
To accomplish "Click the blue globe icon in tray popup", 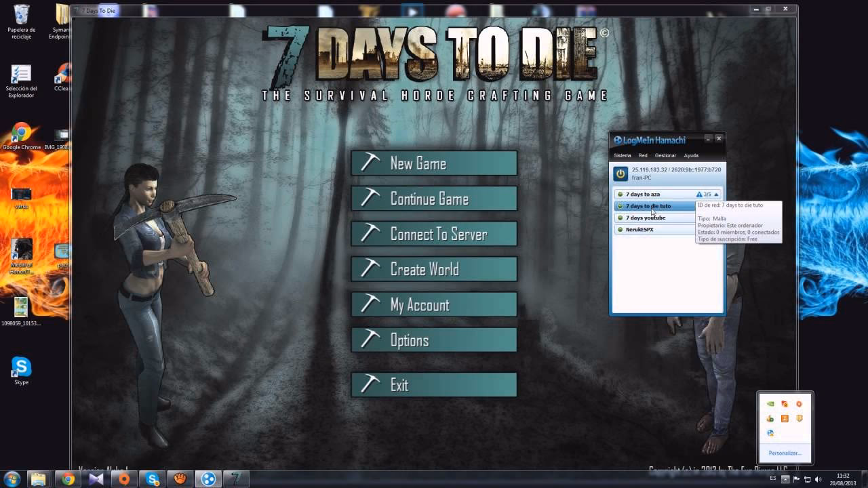I will point(770,432).
